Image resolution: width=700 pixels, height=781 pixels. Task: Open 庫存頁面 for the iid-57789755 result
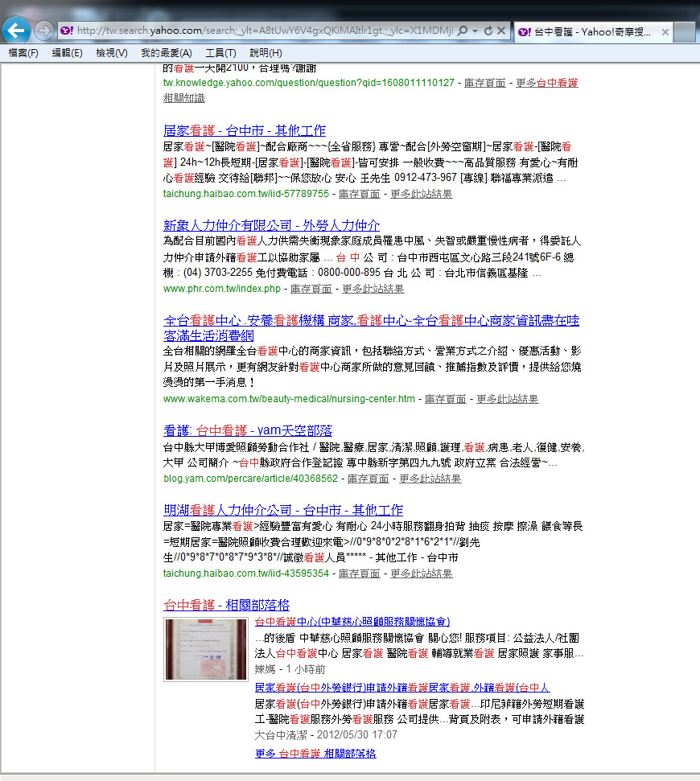coord(359,194)
